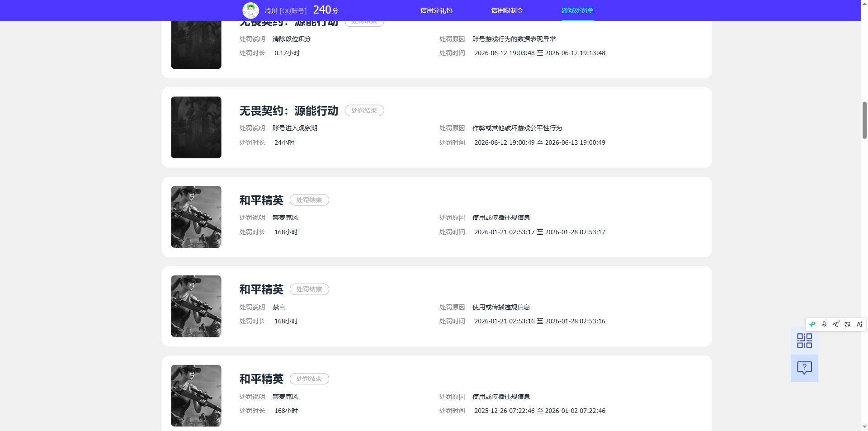Viewport: 868px width, 431px height.
Task: Click time range 2025-12-26 07:22:46 至 2026-01-02 07:22:46
Action: point(540,411)
